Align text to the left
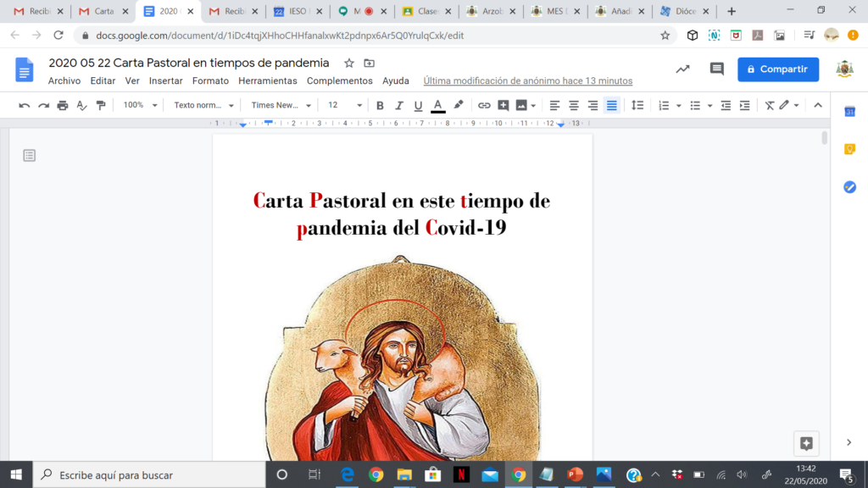This screenshot has width=868, height=488. coord(554,105)
